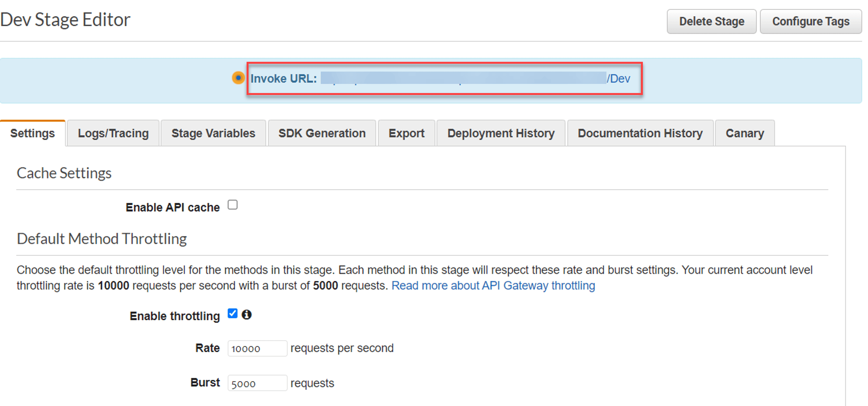
Task: Open the Documentation History tab
Action: pyautogui.click(x=640, y=133)
